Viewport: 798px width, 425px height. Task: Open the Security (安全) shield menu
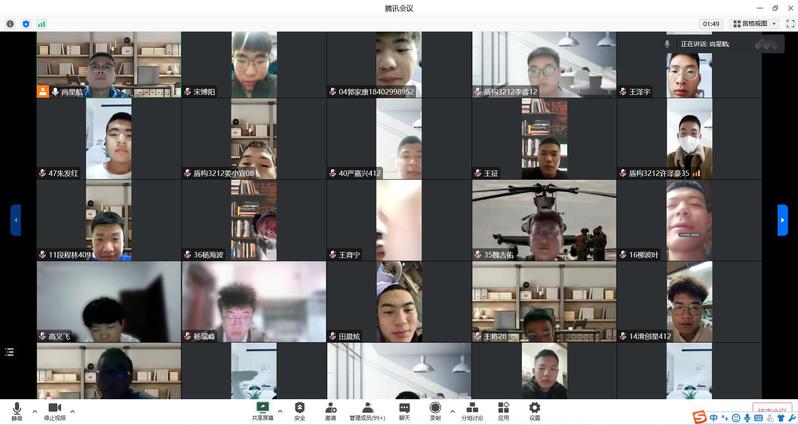pos(299,410)
